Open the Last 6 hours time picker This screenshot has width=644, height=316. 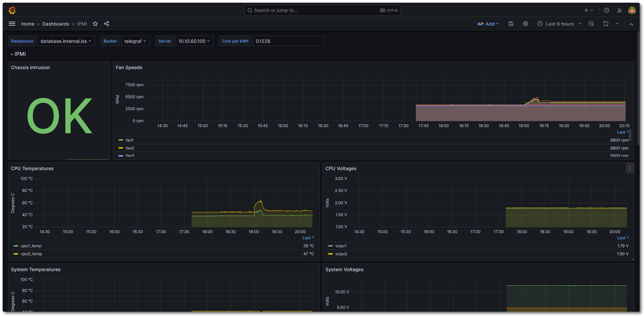pyautogui.click(x=560, y=24)
